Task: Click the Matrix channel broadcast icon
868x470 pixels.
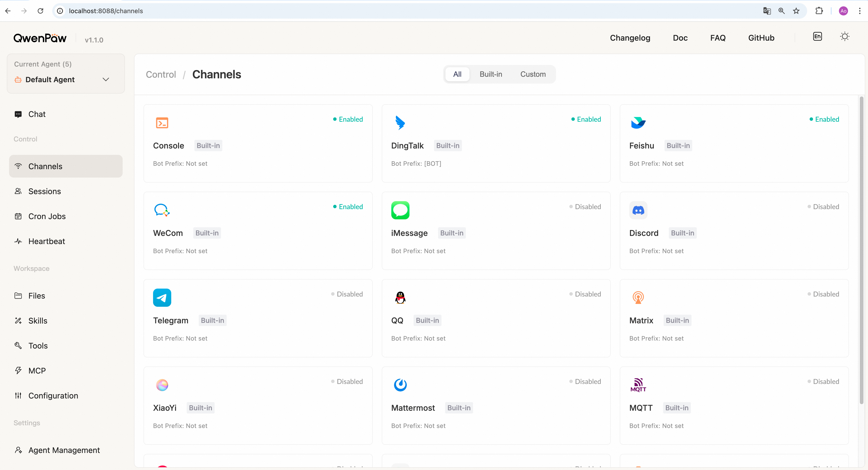Action: (638, 298)
